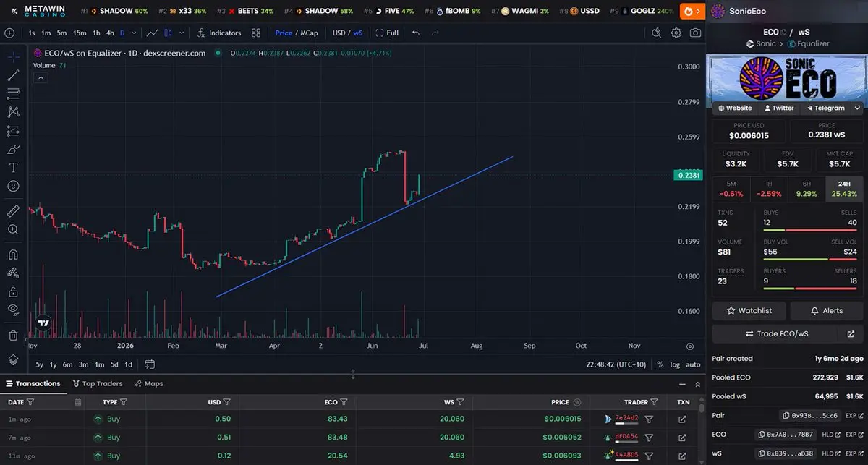The image size is (868, 465).
Task: Undo the last chart action
Action: click(x=415, y=33)
